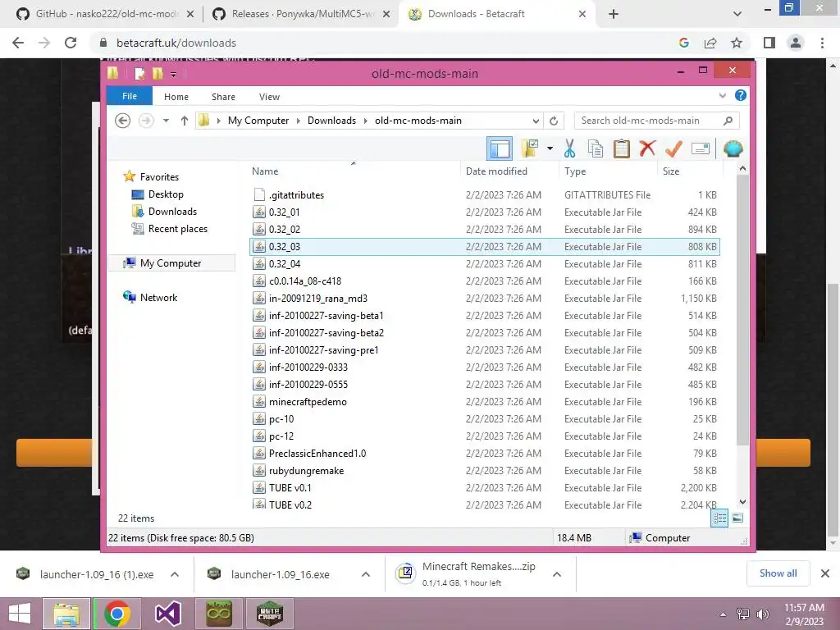Expand the ribbon using the chevron
The image size is (840, 630).
point(722,96)
